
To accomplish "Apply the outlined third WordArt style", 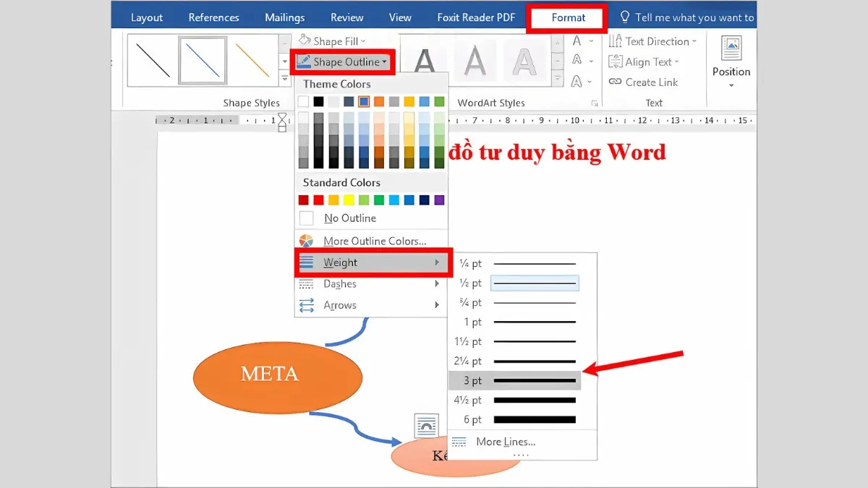I will point(524,61).
